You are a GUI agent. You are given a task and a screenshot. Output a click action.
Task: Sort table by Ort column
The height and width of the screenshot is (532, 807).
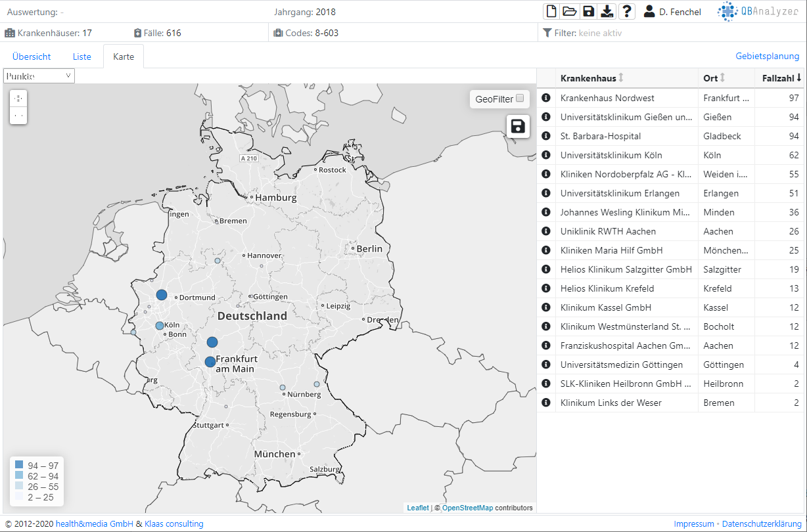(x=726, y=78)
